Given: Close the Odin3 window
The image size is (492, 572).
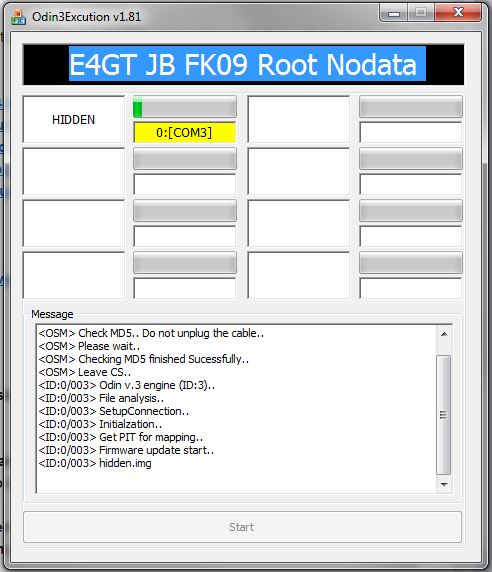Looking at the screenshot, I should tap(458, 13).
